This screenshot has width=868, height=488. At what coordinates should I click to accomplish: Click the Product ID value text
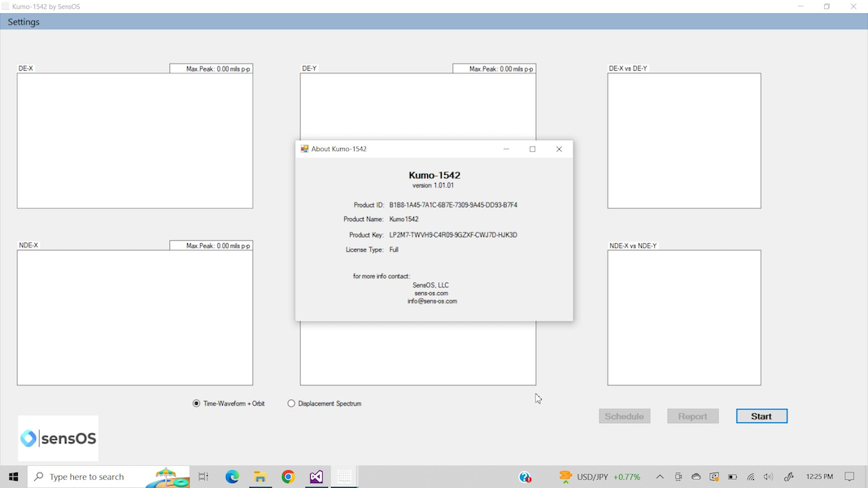[x=453, y=205]
